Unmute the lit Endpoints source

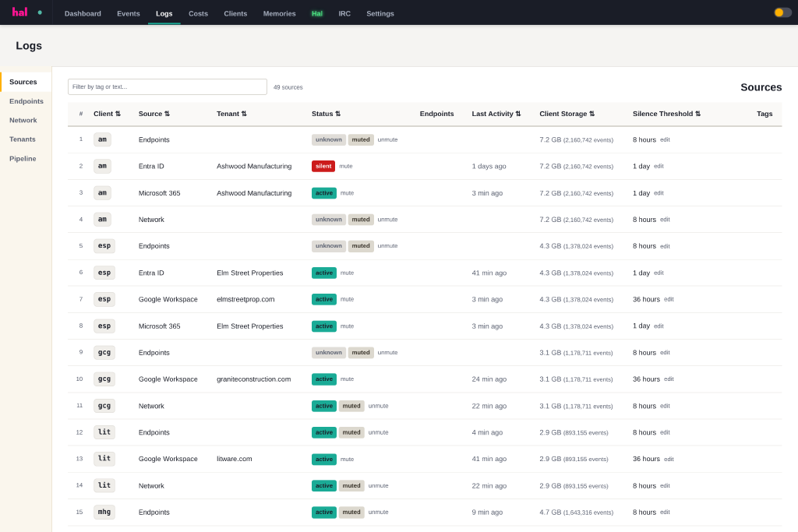click(x=378, y=432)
